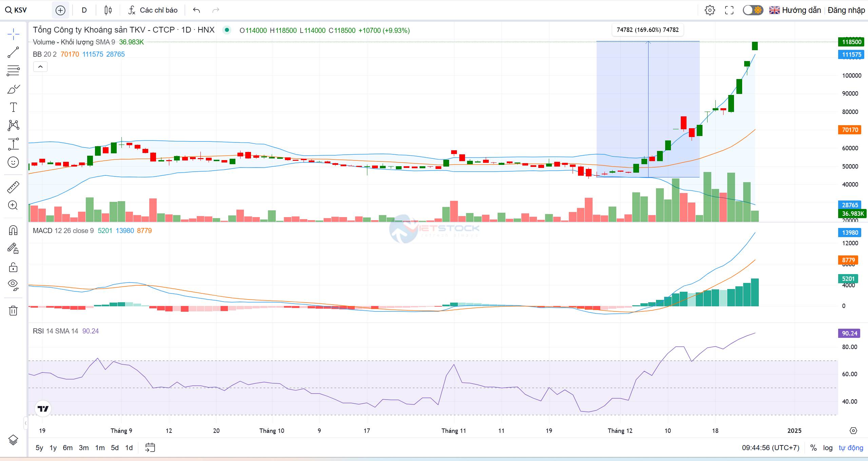Open the ruler measure tool
868x461 pixels.
[13, 187]
